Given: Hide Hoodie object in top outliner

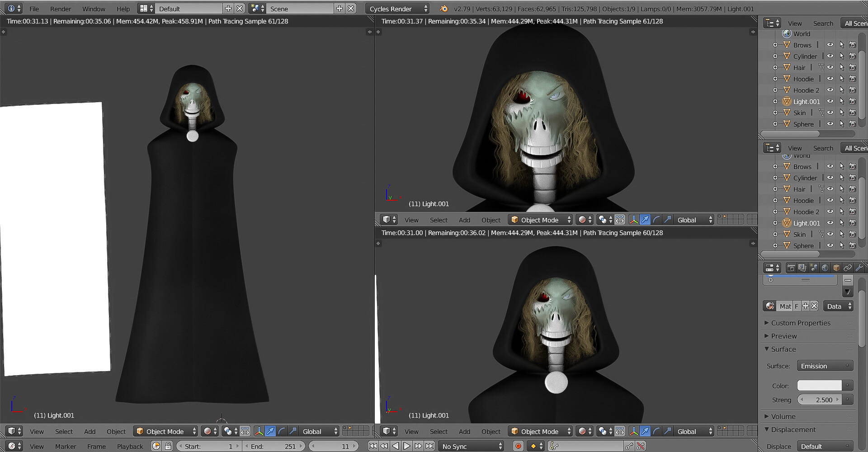Looking at the screenshot, I should 830,79.
